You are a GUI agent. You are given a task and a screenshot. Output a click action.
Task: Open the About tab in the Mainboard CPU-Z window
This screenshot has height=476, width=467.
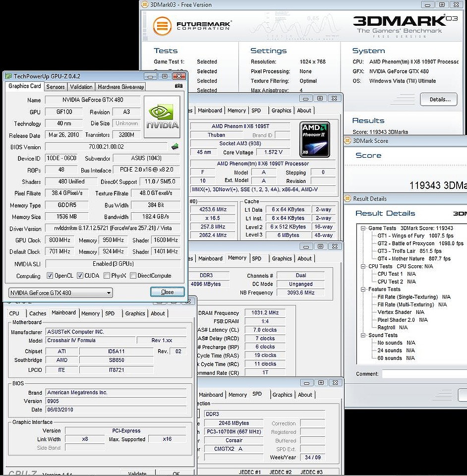(158, 313)
